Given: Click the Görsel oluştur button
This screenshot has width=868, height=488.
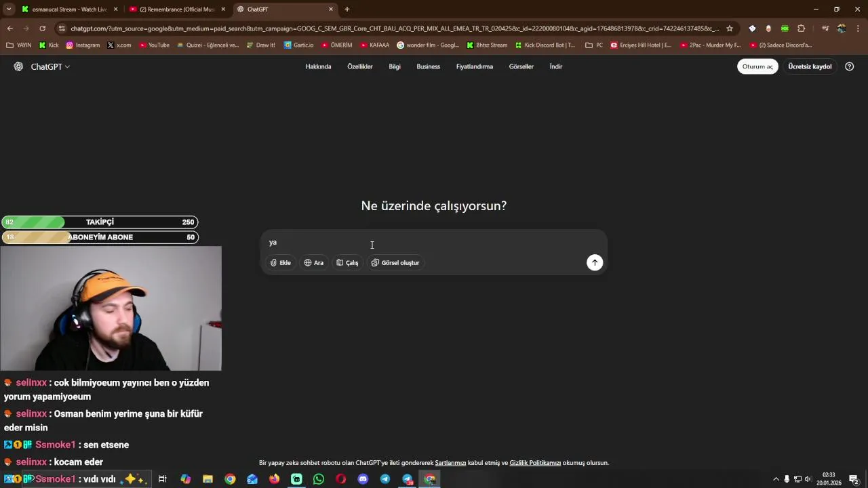Looking at the screenshot, I should [395, 263].
